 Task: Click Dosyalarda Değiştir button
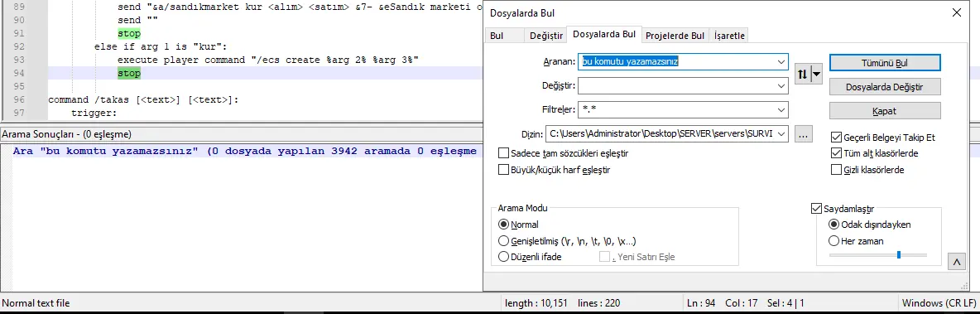click(885, 87)
